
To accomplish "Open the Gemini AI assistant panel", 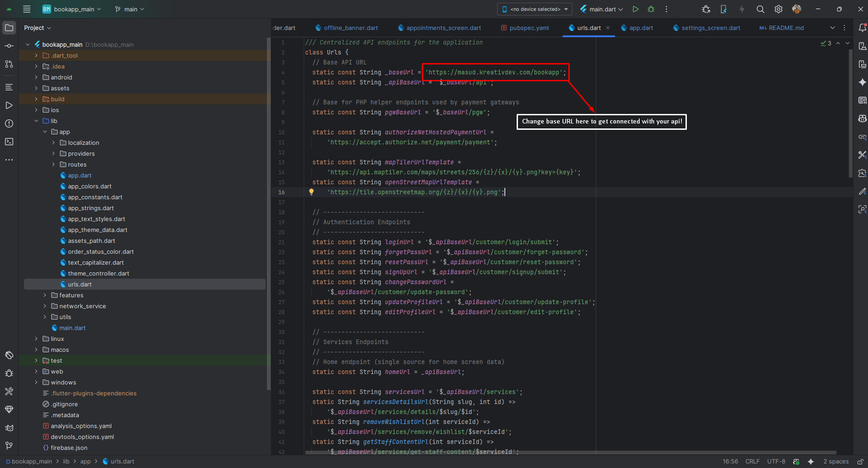I will click(863, 82).
